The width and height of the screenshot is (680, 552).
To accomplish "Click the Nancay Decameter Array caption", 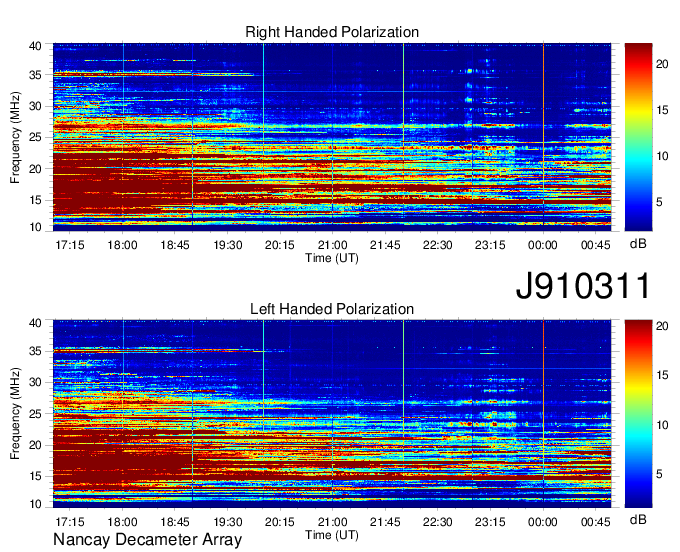I will coord(147,539).
